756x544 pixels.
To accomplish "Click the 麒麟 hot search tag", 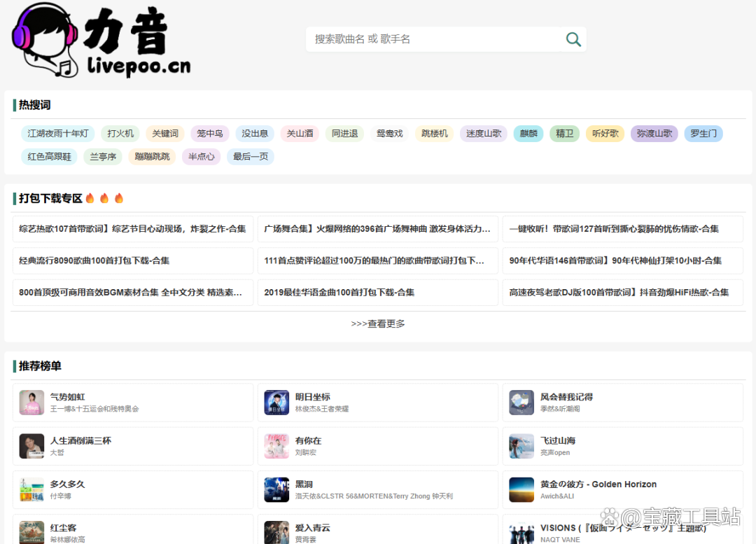I will coord(528,133).
